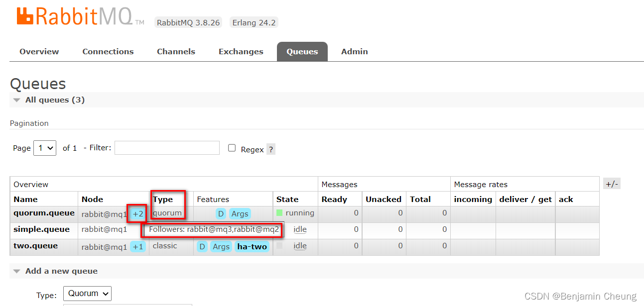Open the Page number dropdown
The width and height of the screenshot is (644, 306).
point(45,148)
